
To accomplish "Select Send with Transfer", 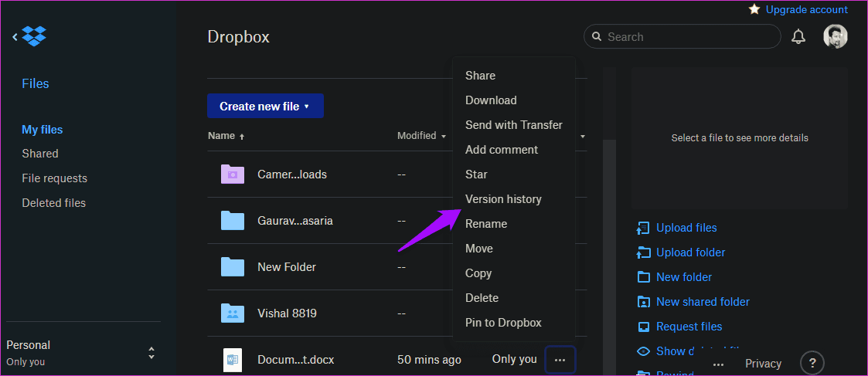I will pyautogui.click(x=514, y=125).
